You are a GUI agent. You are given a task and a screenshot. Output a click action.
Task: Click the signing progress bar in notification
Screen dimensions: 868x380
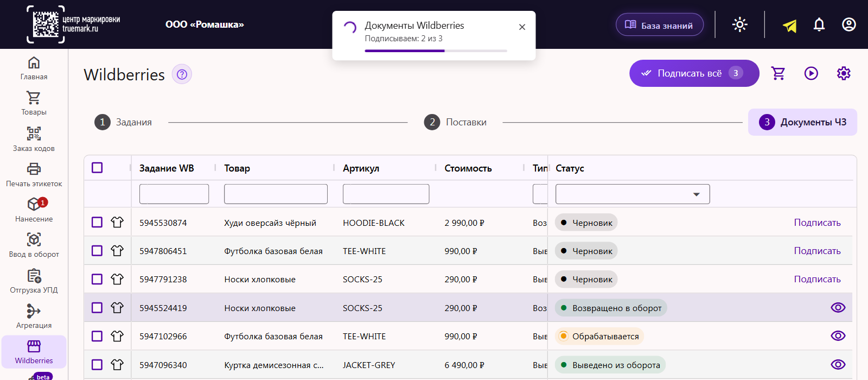pyautogui.click(x=436, y=51)
